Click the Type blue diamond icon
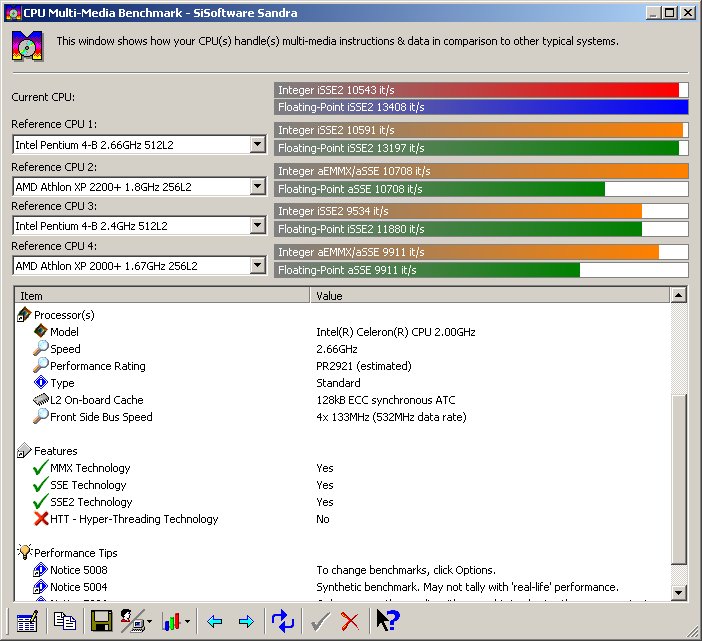This screenshot has height=641, width=702. tap(40, 383)
